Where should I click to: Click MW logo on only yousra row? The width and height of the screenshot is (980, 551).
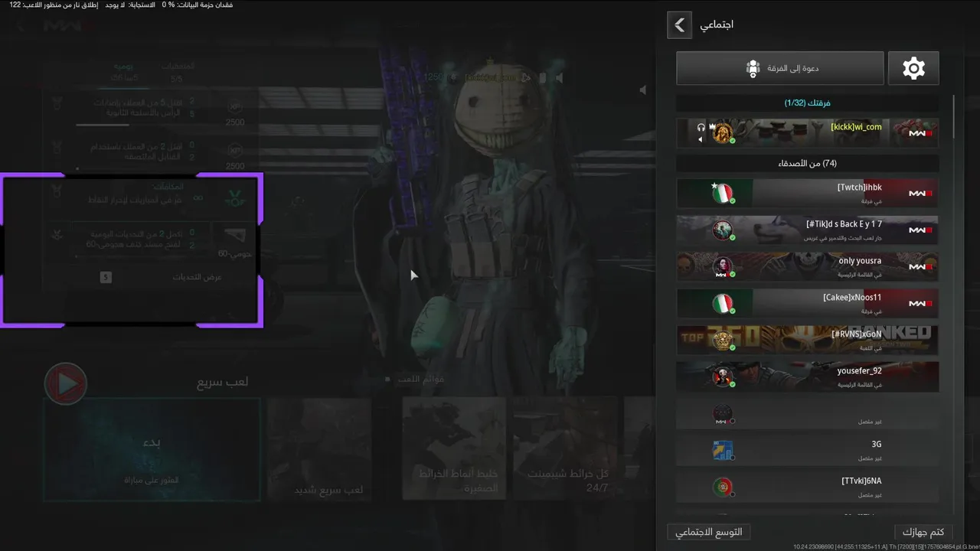click(920, 267)
